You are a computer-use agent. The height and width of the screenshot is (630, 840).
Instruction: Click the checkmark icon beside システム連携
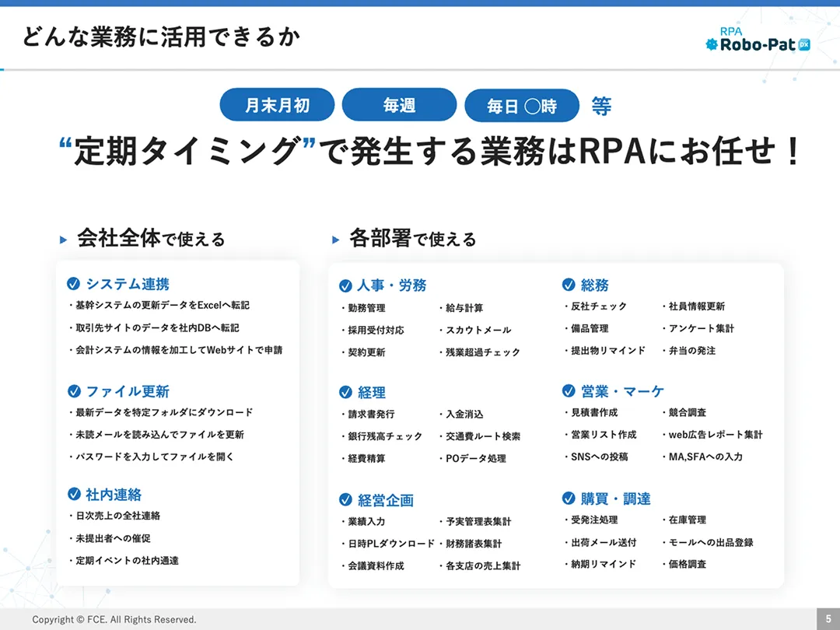pyautogui.click(x=74, y=284)
